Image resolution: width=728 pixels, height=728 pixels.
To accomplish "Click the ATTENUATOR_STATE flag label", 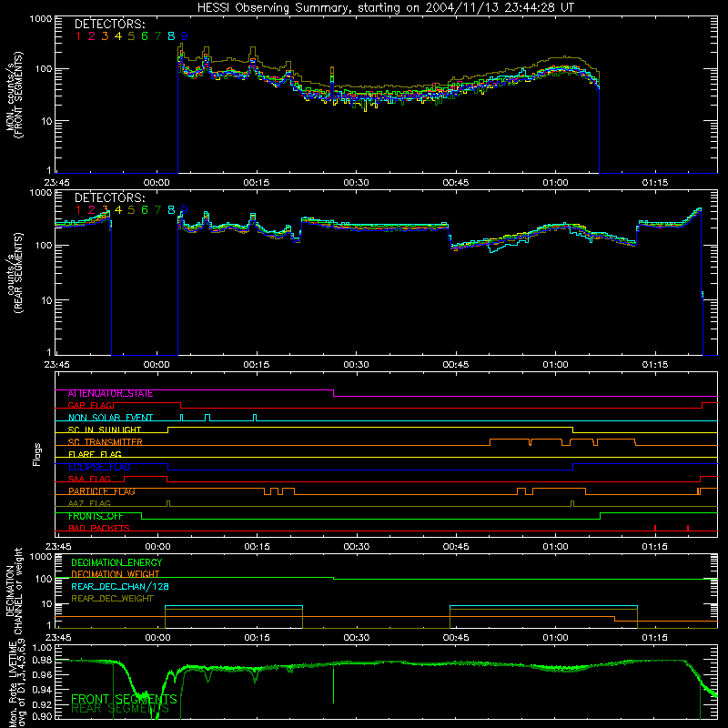I will (110, 394).
